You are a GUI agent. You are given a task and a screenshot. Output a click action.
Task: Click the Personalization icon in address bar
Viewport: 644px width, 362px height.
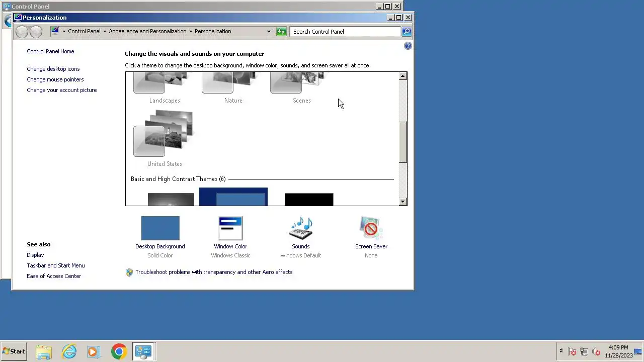tap(55, 31)
